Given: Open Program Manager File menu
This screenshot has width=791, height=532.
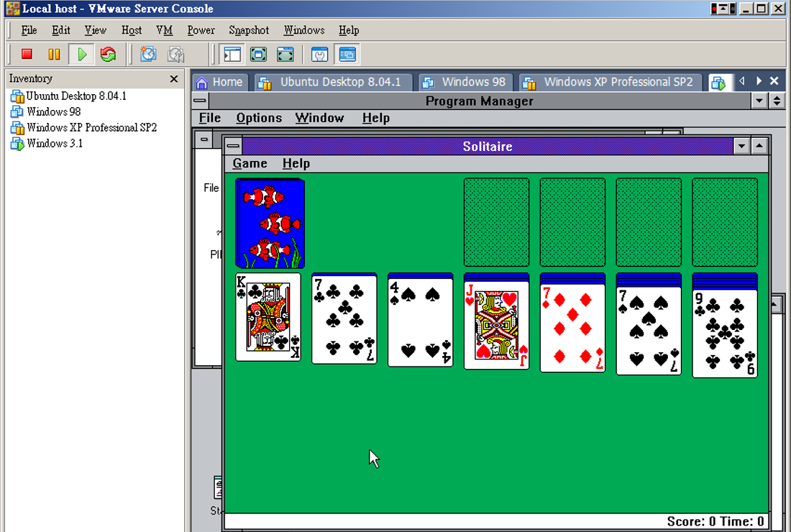Looking at the screenshot, I should click(x=210, y=118).
